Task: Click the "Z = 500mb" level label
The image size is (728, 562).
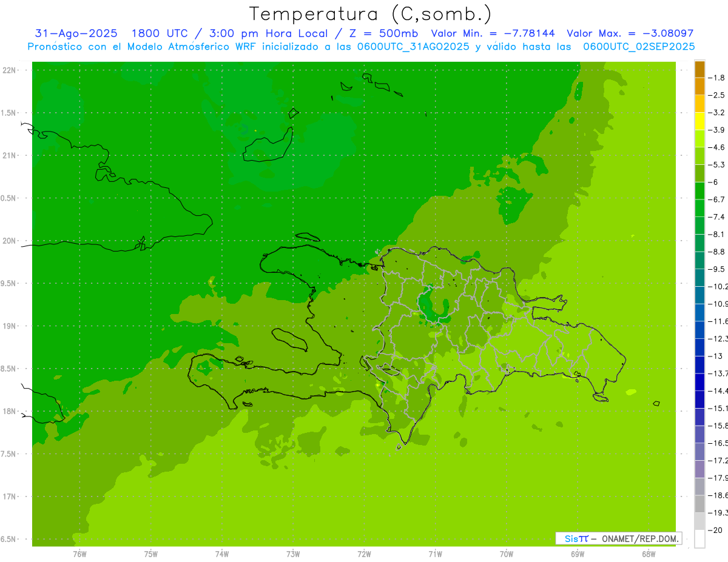Action: pyautogui.click(x=382, y=33)
